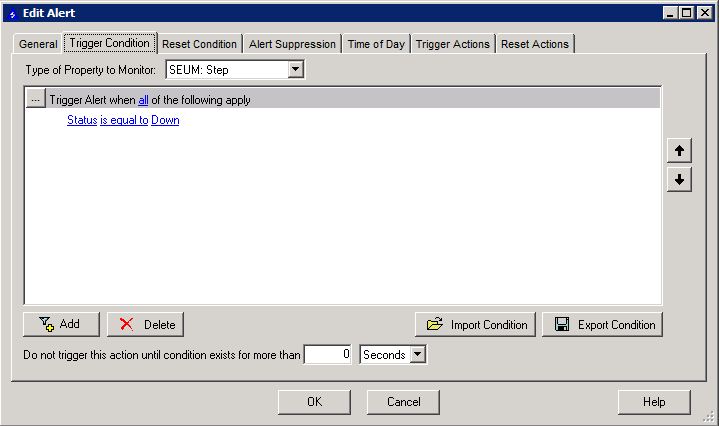The image size is (719, 426).
Task: Focus the condition duration input field
Action: click(327, 354)
